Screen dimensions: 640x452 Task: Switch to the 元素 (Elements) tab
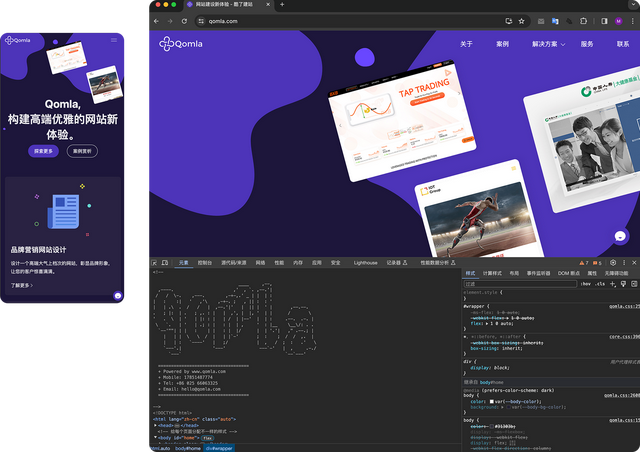tap(184, 263)
